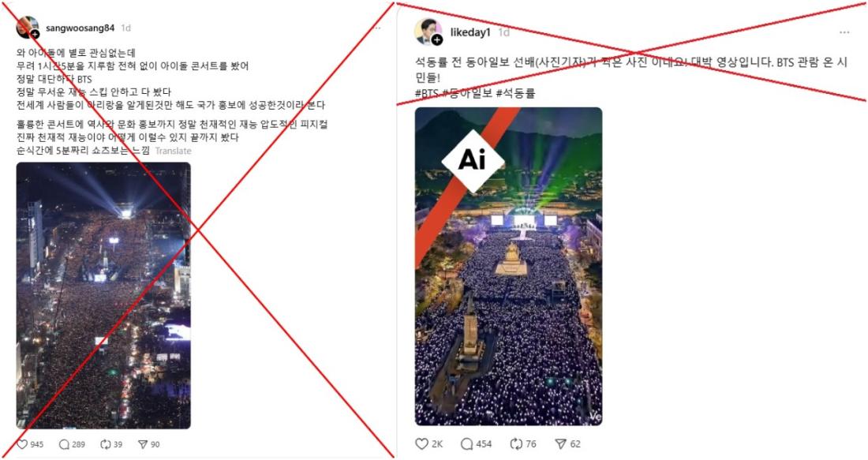Follow sangwoosang84 via avatar plus badge
Screen dimensions: 868x460
click(35, 34)
